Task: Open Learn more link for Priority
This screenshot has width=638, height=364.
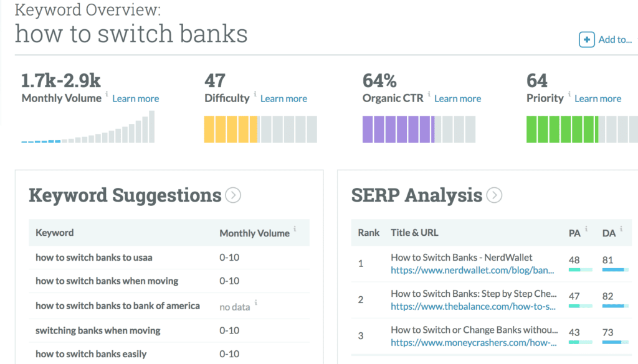Action: pos(598,99)
